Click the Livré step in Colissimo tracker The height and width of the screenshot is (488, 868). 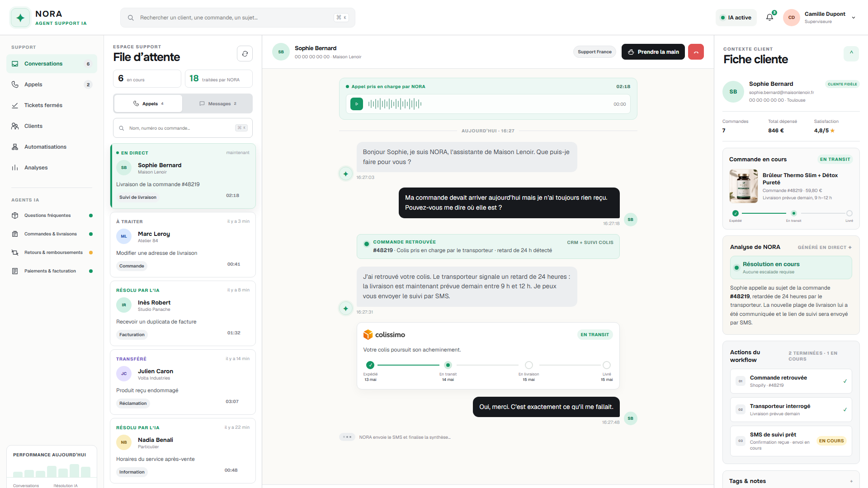[x=607, y=365]
